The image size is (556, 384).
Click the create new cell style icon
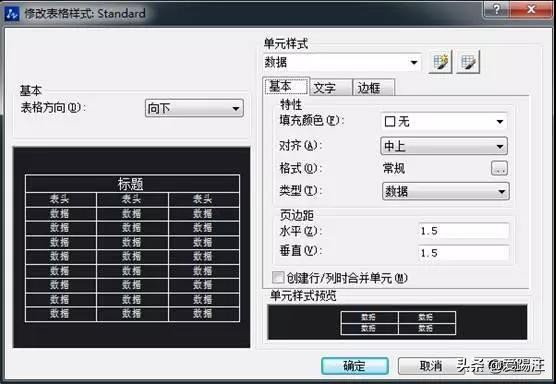coord(440,62)
